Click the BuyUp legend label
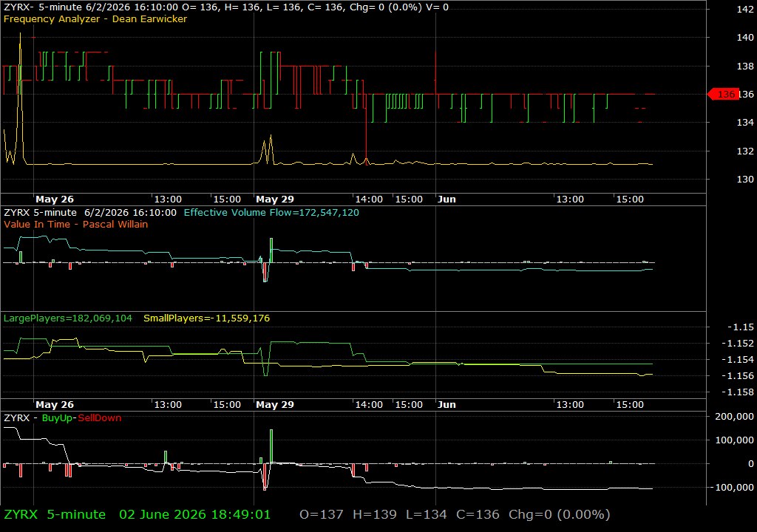 point(56,418)
